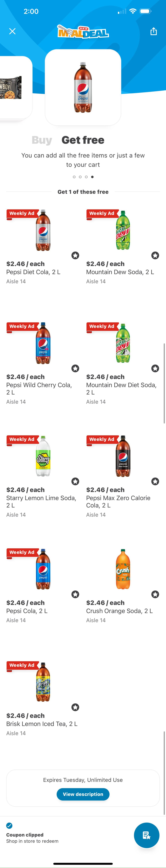This screenshot has width=166, height=868.
Task: Close the Meal Deal screen
Action: click(12, 31)
